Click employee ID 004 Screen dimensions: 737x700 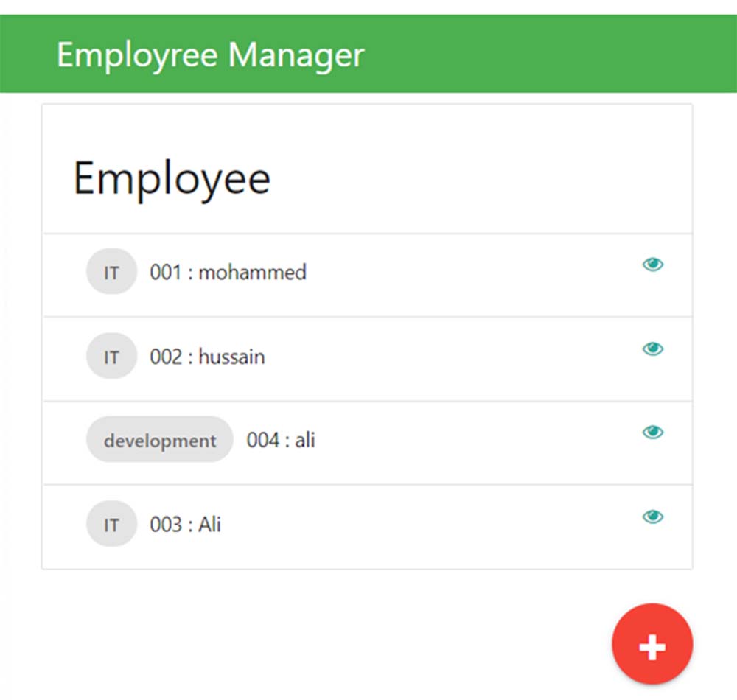[262, 441]
